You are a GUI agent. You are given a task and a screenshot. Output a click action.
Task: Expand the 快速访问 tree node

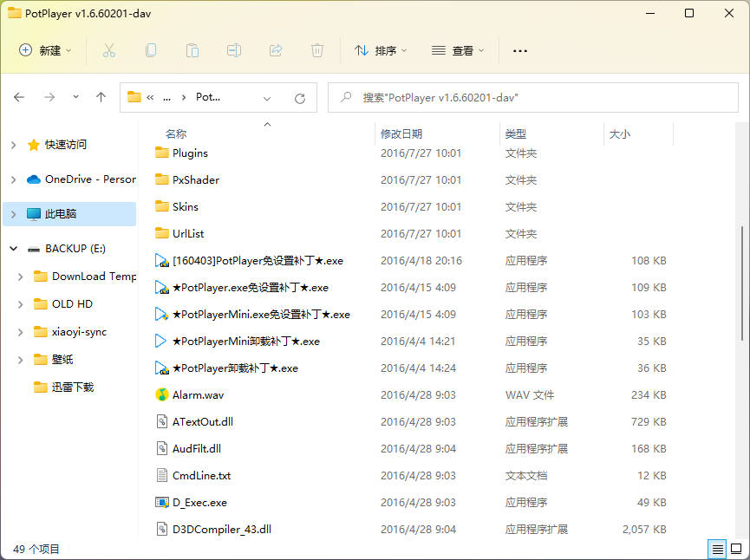[x=14, y=145]
